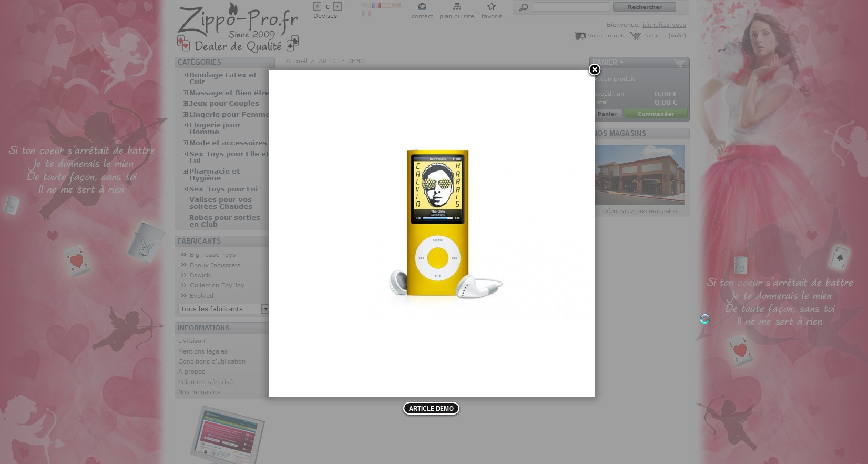Expand the Mode et accessoires category

(185, 143)
